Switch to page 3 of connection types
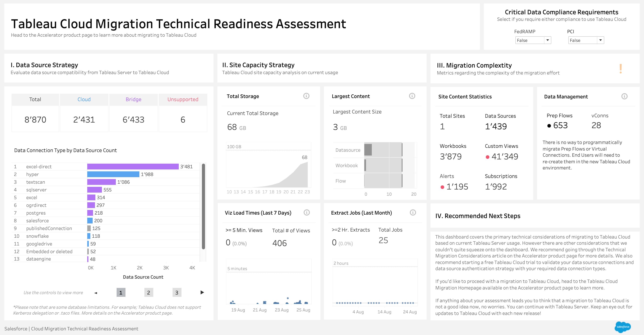Image resolution: width=644 pixels, height=335 pixels. 177,293
